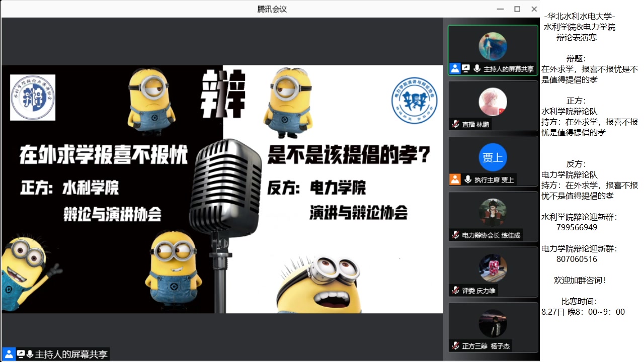Viewport: 644px width, 362px height.
Task: Click 8.27日 晚8:00~9:00 time text
Action: click(583, 312)
